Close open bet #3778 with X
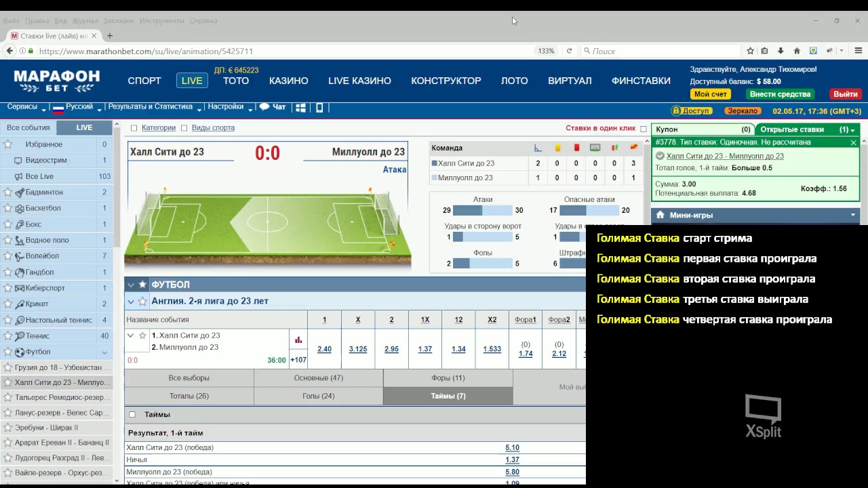This screenshot has width=868, height=488. tap(853, 142)
